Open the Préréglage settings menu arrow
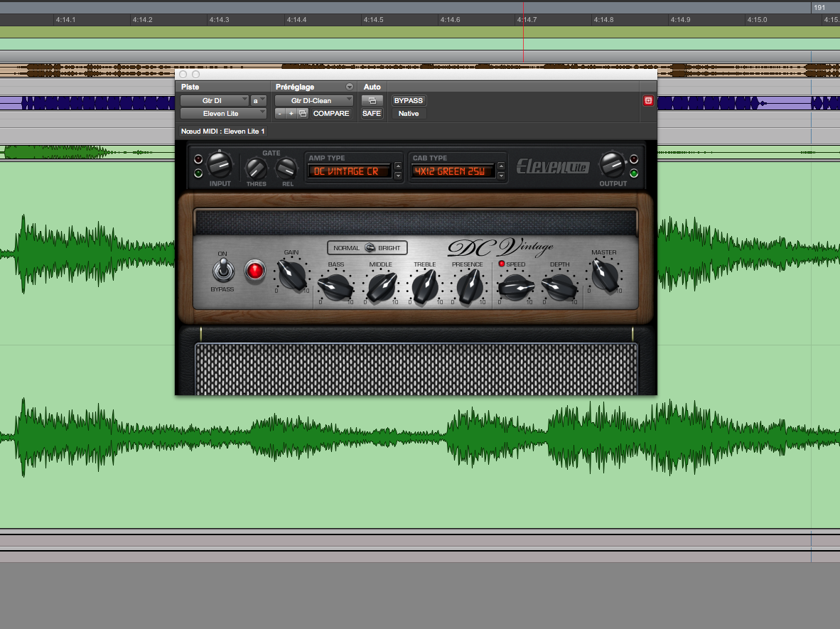Viewport: 840px width, 629px height. pos(349,87)
